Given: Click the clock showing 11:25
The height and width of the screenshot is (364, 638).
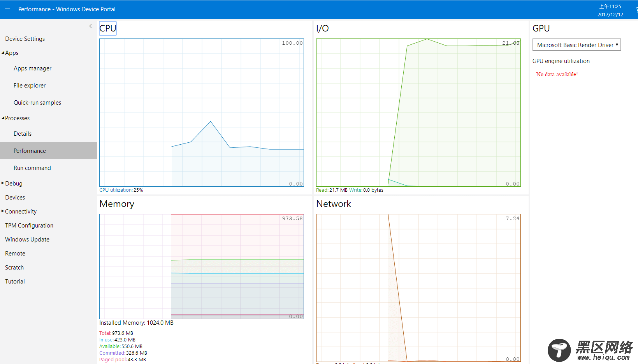Looking at the screenshot, I should [610, 7].
